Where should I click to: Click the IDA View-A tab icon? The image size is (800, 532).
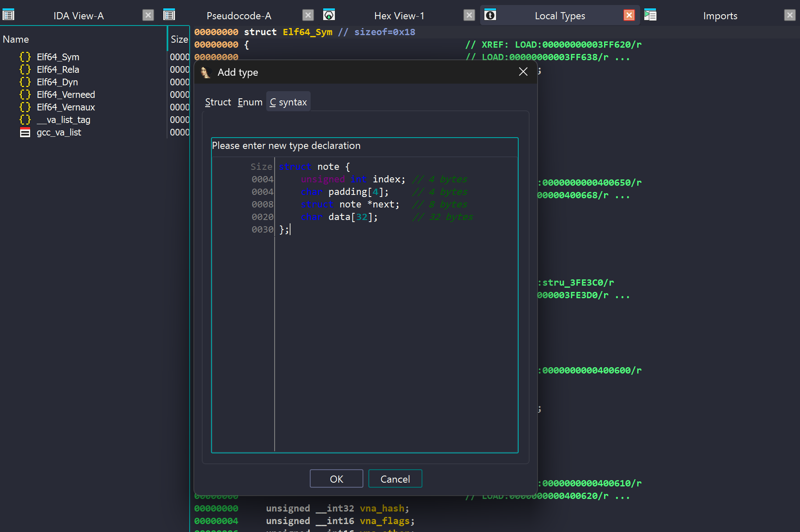(x=8, y=15)
